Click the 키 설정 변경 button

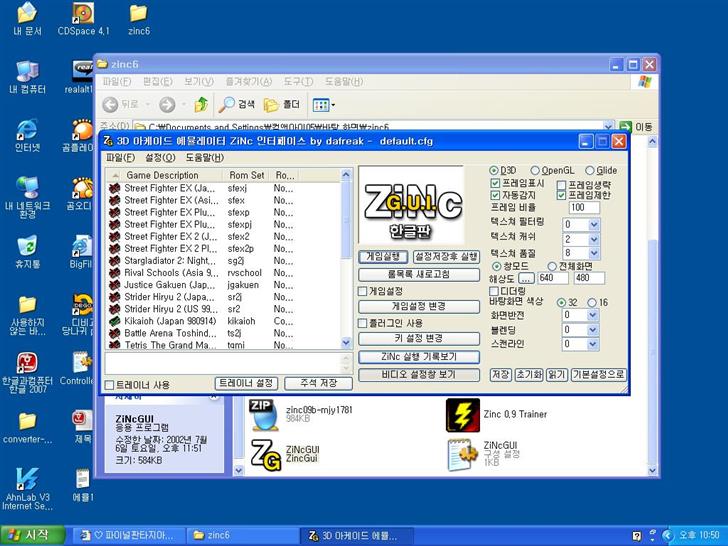tap(419, 338)
